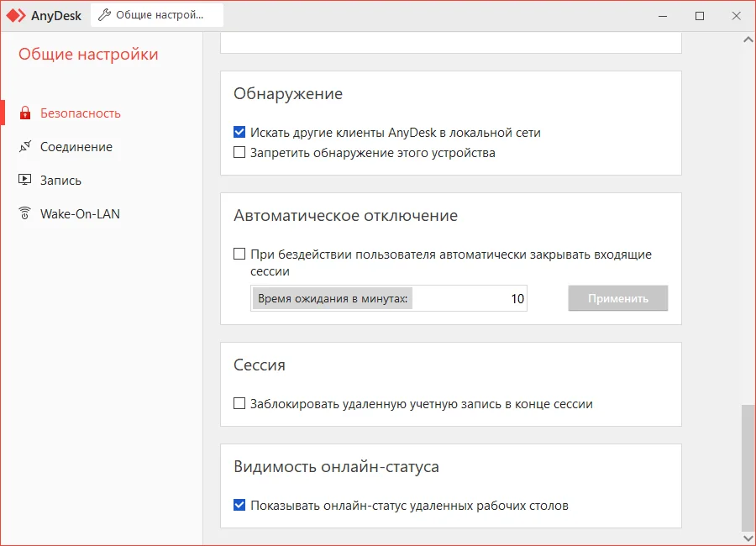756x546 pixels.
Task: Click the AnyDesk logo icon
Action: click(16, 15)
